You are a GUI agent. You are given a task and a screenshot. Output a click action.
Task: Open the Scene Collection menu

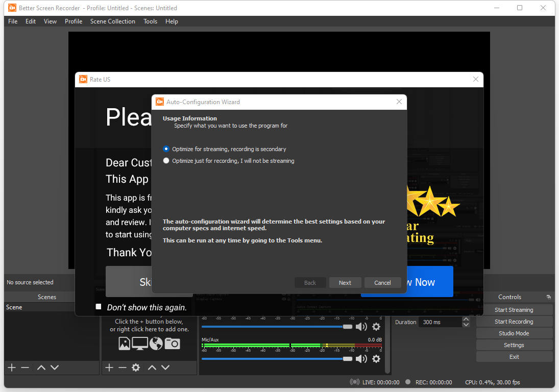pos(112,21)
